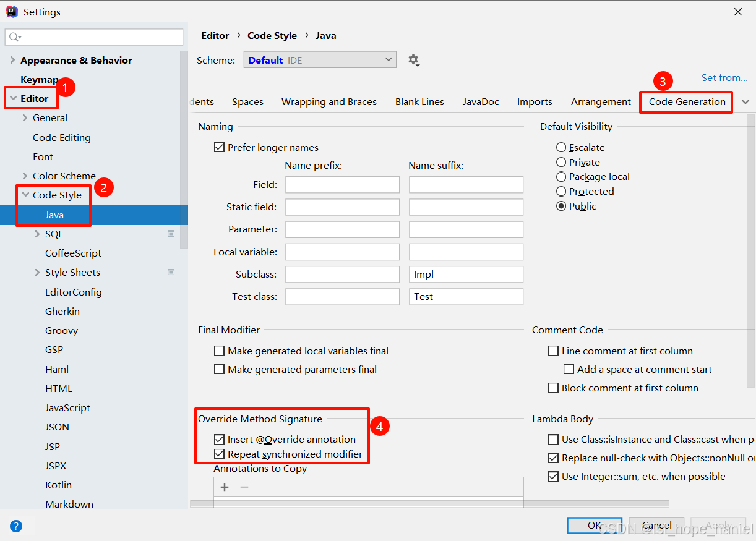Click the Parameter name suffix input
This screenshot has width=756, height=541.
pos(466,229)
